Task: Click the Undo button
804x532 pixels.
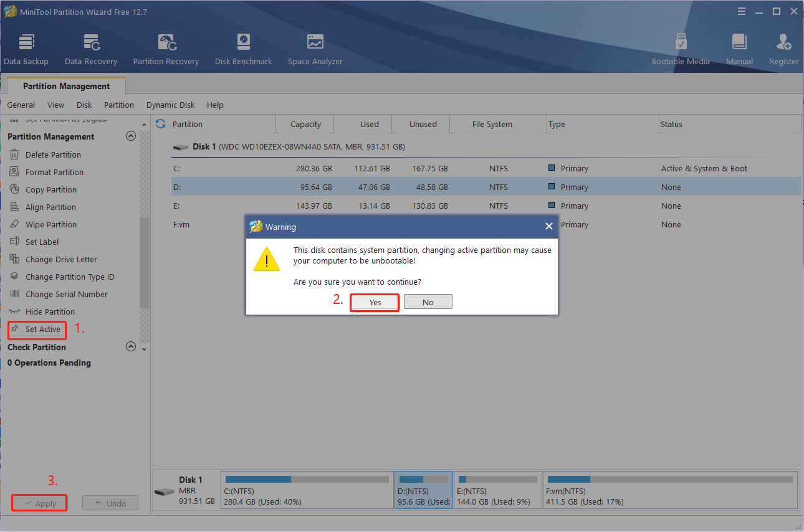Action: (110, 503)
